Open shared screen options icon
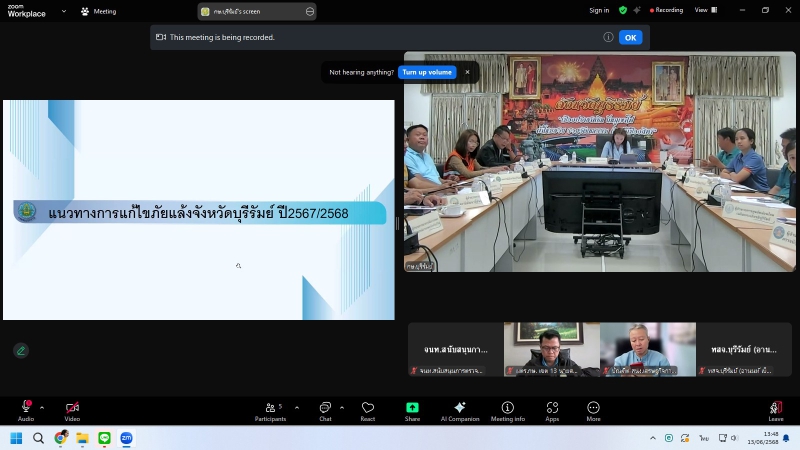 310,11
